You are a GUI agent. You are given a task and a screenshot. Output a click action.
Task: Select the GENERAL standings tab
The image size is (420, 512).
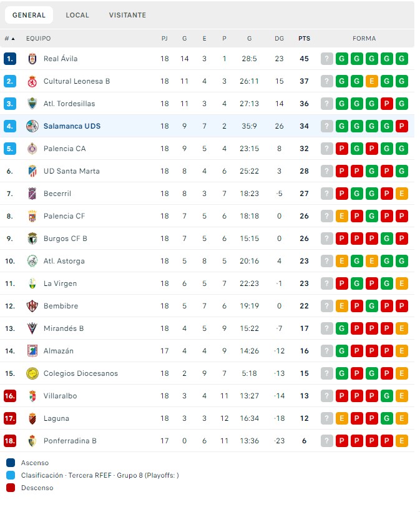coord(29,14)
